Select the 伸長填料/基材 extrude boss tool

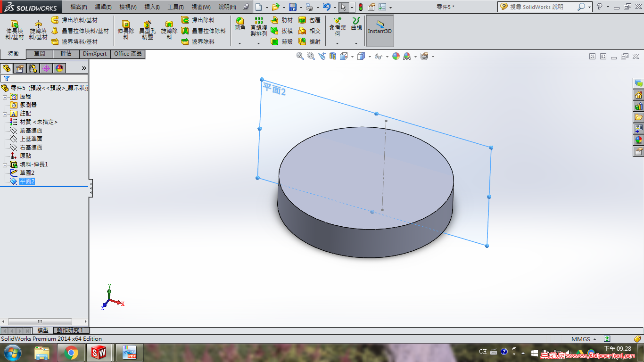pyautogui.click(x=15, y=30)
